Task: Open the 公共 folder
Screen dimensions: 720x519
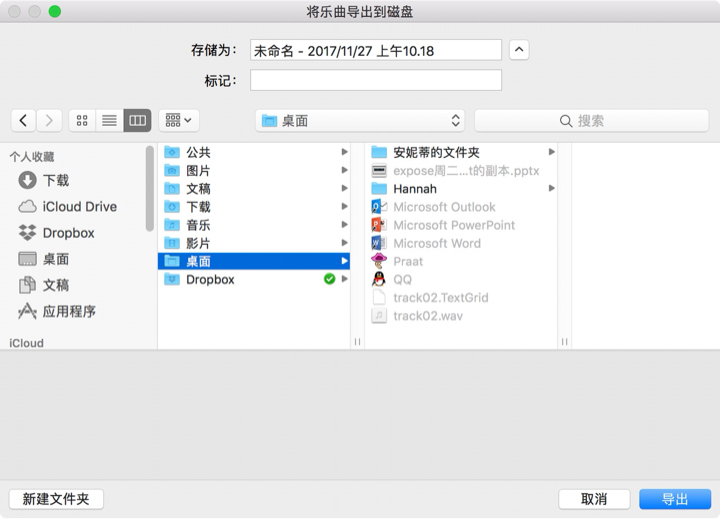Action: [253, 152]
